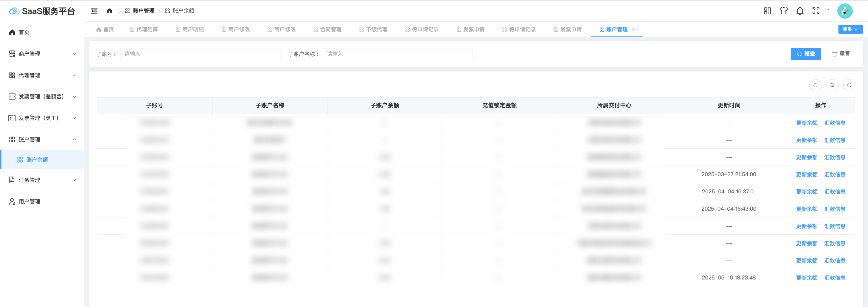
Task: Click 更新余额 in the first table row
Action: 806,123
